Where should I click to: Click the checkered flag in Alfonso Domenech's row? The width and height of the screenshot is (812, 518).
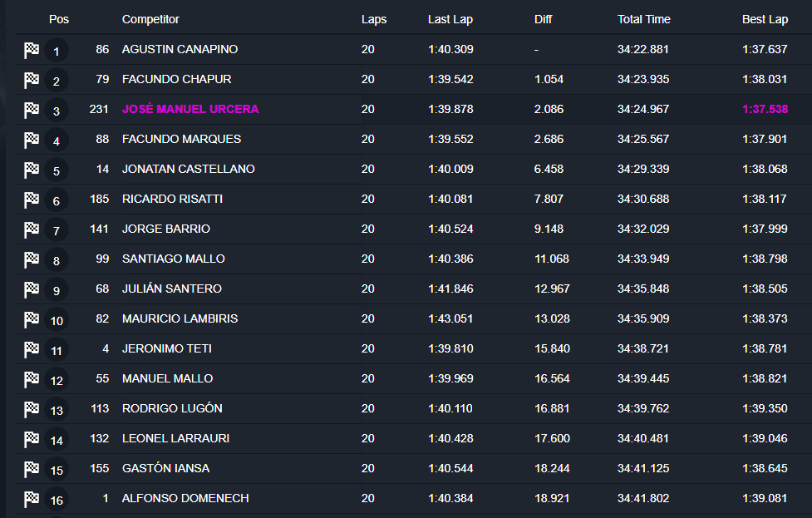point(32,499)
